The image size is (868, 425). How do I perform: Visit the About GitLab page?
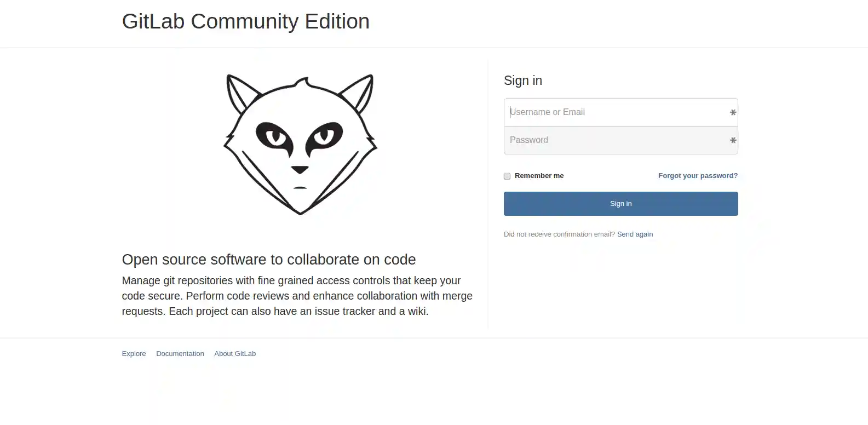coord(235,353)
